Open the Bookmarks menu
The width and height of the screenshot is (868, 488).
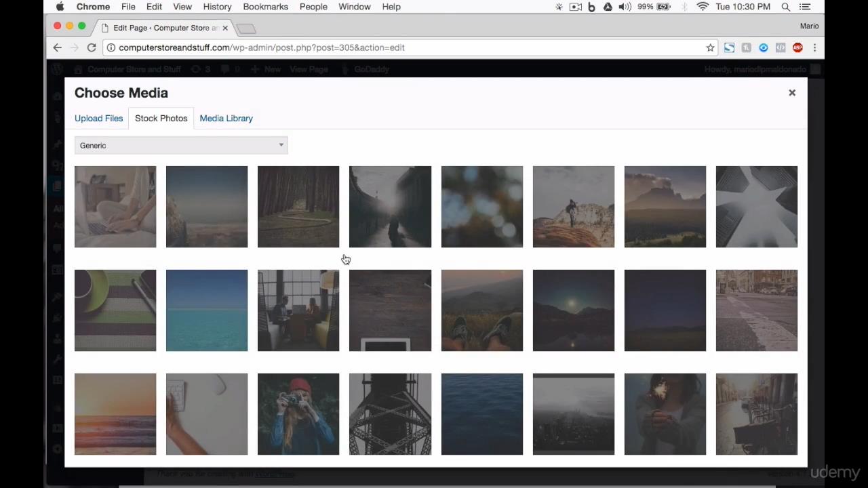pos(265,7)
